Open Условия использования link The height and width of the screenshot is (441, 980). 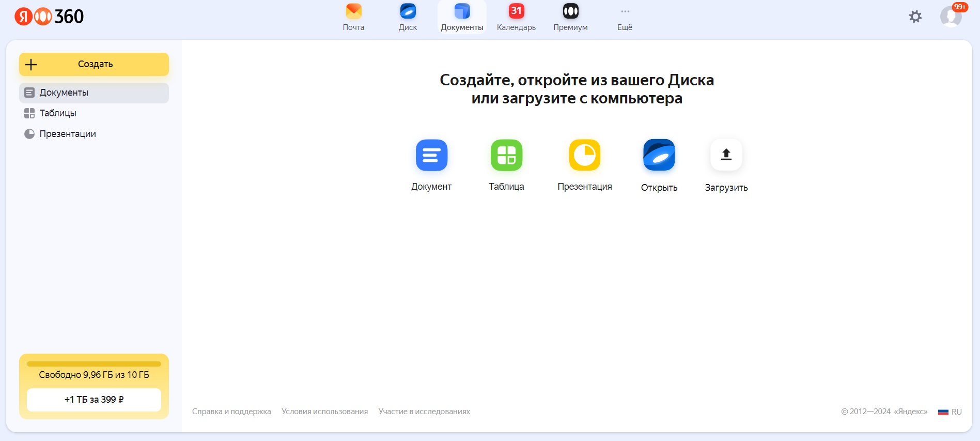324,412
